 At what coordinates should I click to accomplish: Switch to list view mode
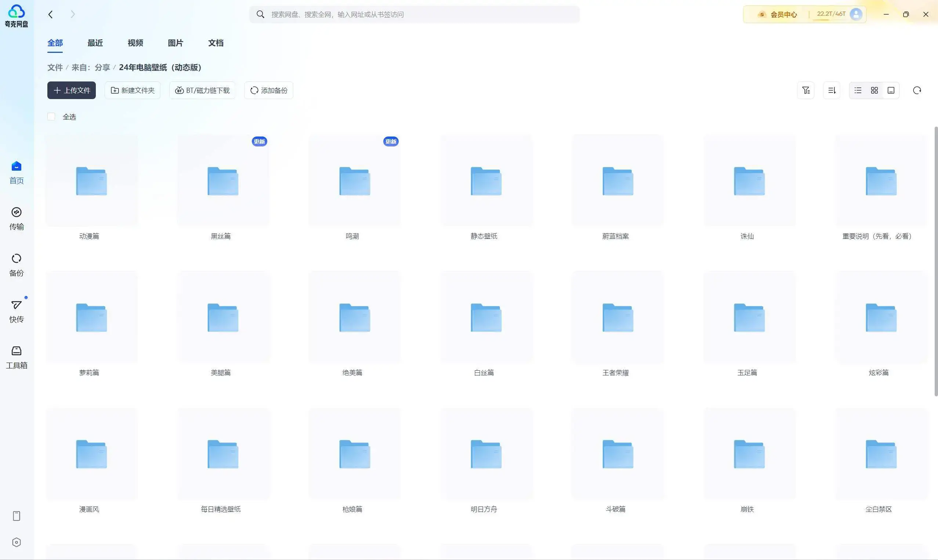pyautogui.click(x=858, y=91)
